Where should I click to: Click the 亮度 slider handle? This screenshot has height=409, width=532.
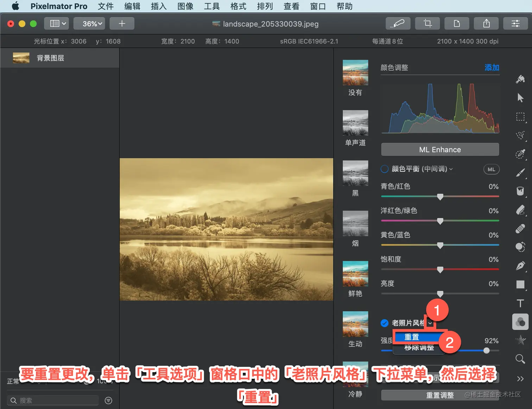point(440,294)
